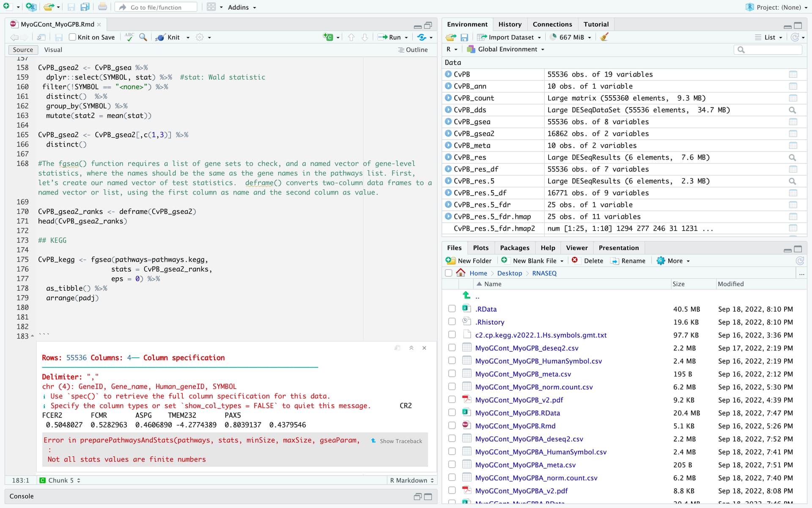Select checkbox for c2.cp.kegg gmt.txt file

452,335
